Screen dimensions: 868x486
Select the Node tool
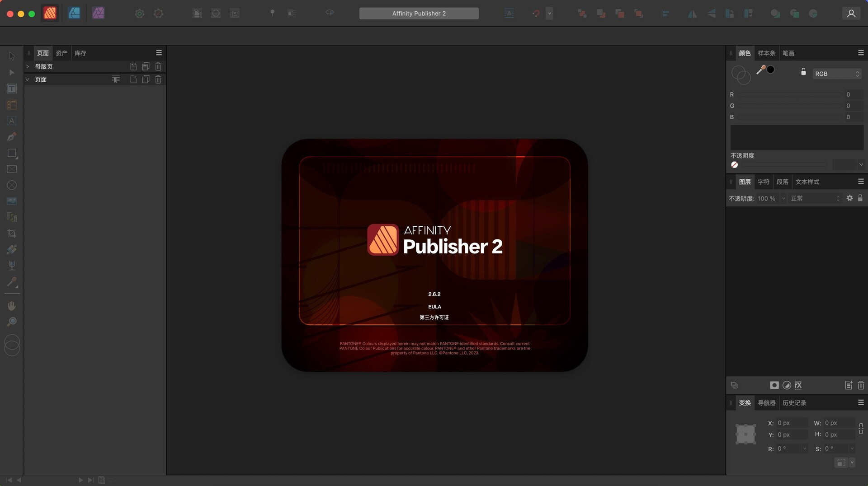12,72
